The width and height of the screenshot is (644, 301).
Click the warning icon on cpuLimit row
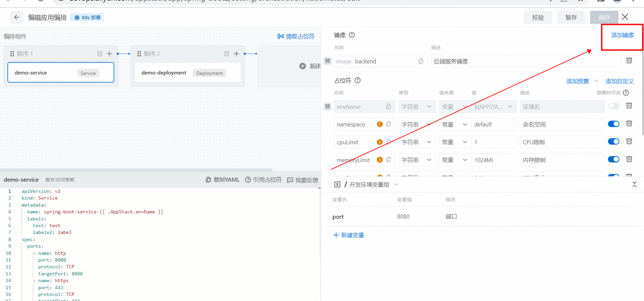point(380,142)
